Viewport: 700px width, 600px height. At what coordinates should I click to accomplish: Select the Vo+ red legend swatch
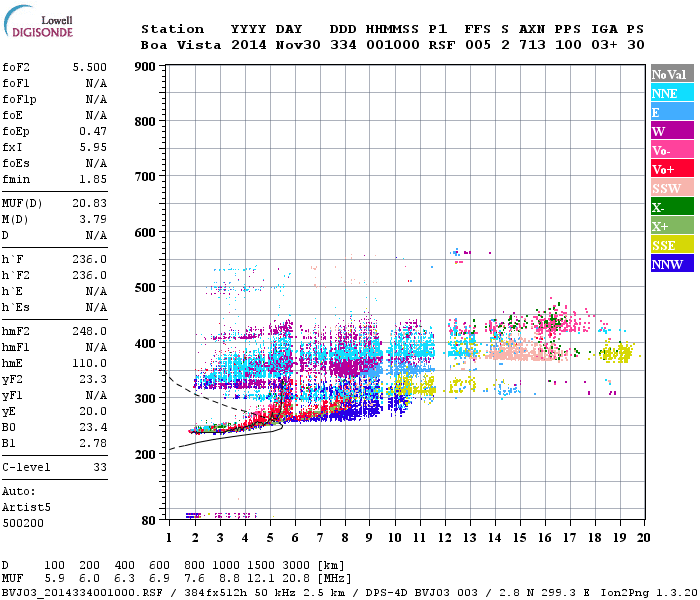(x=672, y=169)
